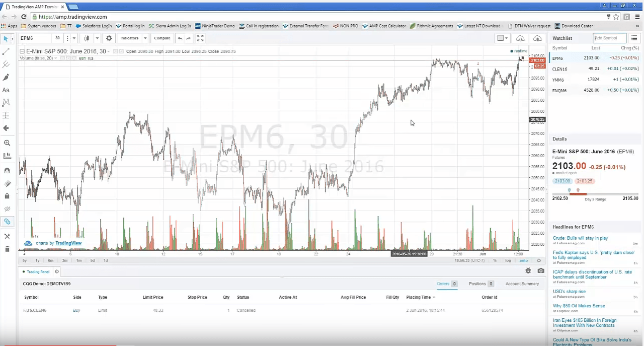The height and width of the screenshot is (346, 644).
Task: Click the trash remove drawings icon
Action: coord(7,249)
